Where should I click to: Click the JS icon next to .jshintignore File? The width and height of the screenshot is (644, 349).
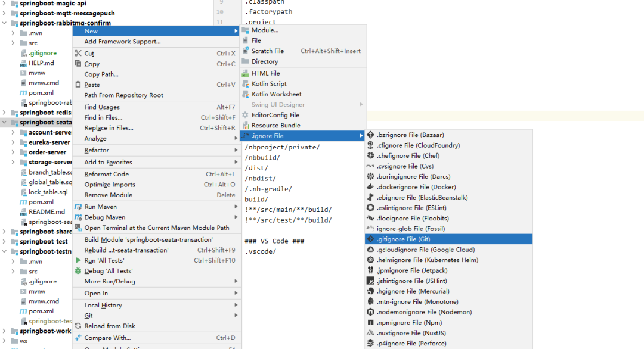370,281
